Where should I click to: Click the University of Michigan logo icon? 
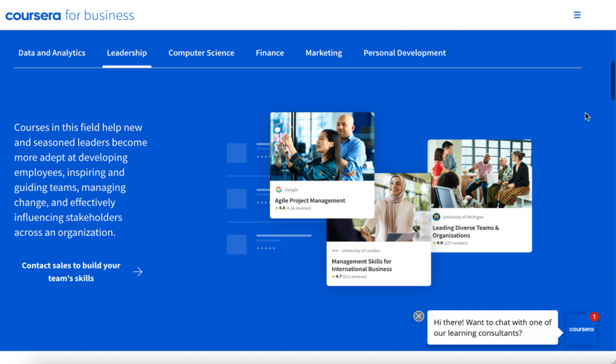pos(436,217)
